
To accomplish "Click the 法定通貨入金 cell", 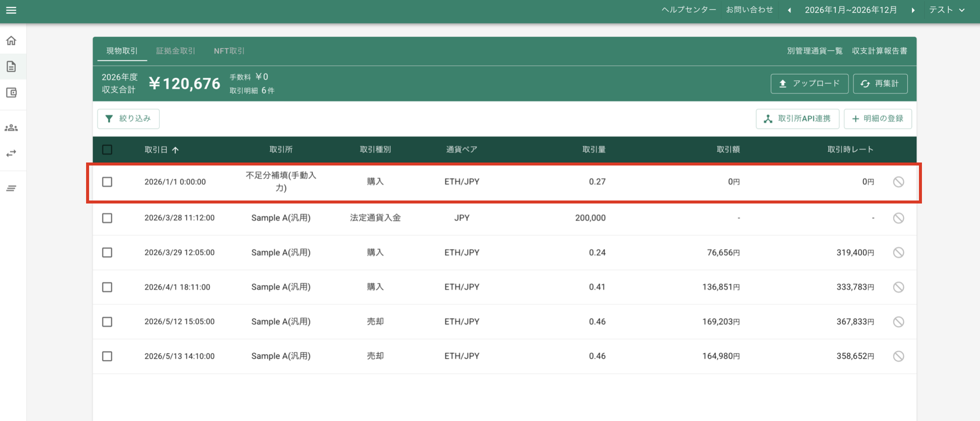I will tap(375, 218).
